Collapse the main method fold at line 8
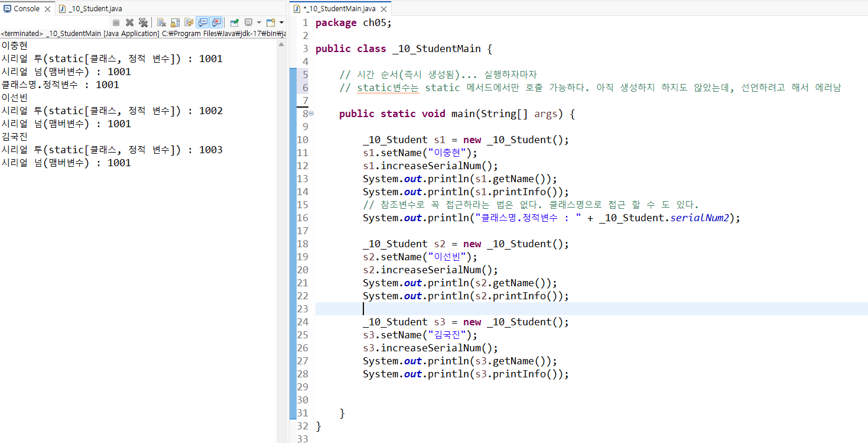868x443 pixels. coord(311,114)
